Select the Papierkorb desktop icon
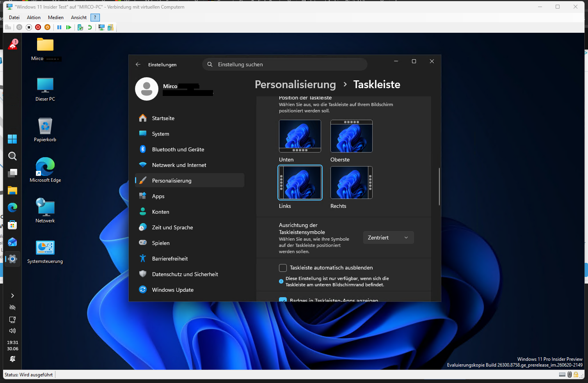 click(45, 130)
